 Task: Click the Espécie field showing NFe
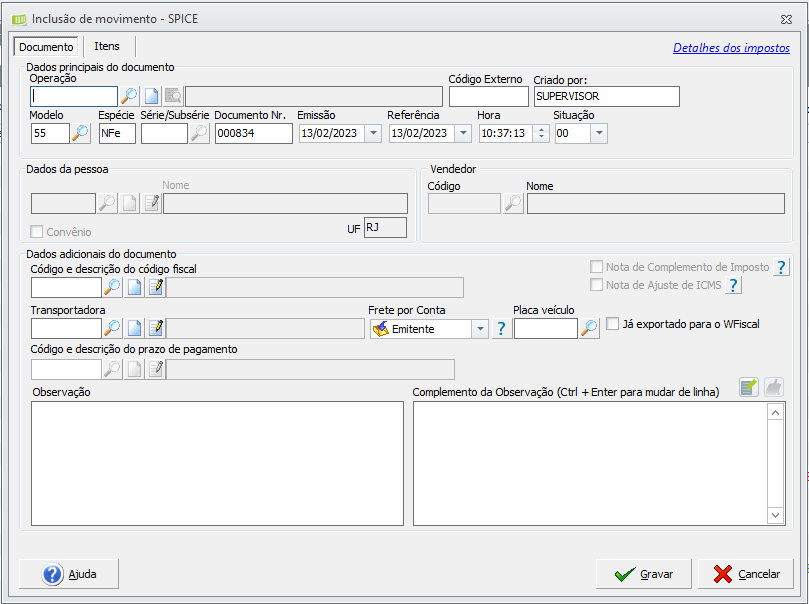pyautogui.click(x=117, y=133)
